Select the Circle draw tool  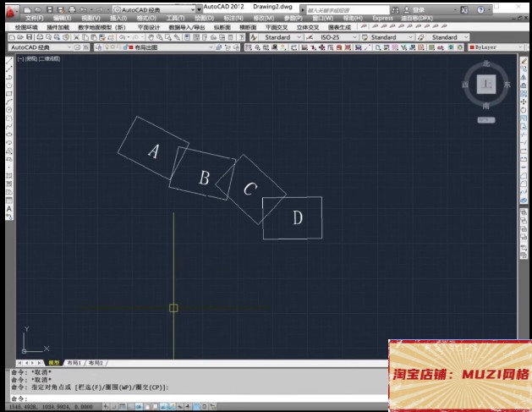click(x=9, y=110)
